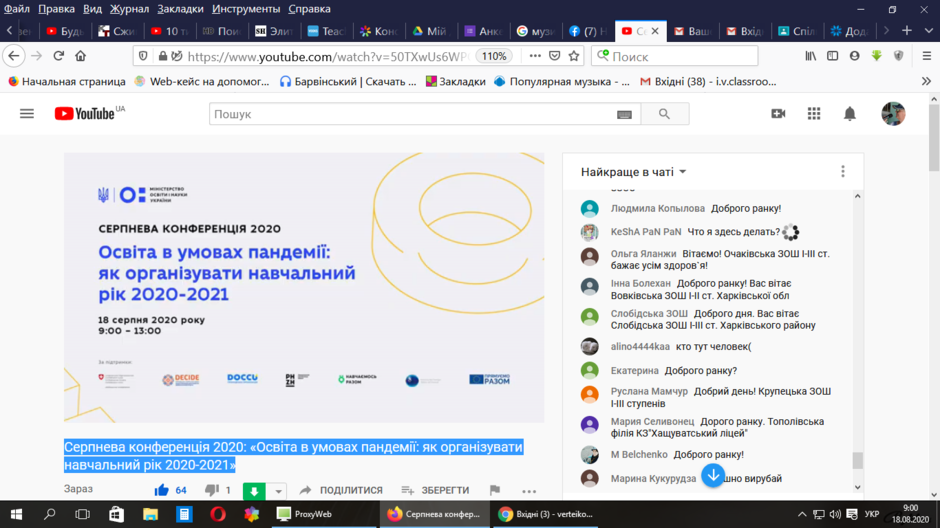Click the report flag icon under video
Image resolution: width=940 pixels, height=528 pixels.
495,490
